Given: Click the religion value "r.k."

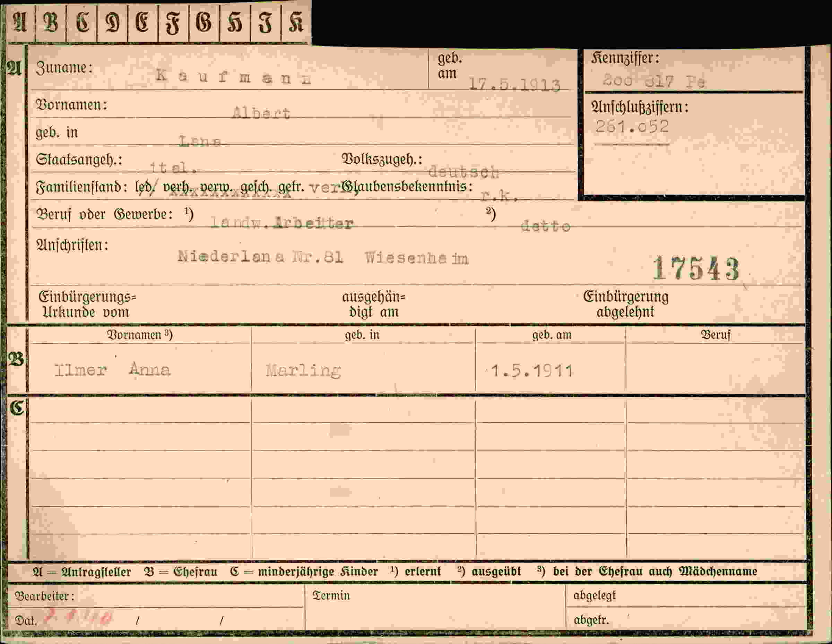Looking at the screenshot, I should 500,196.
